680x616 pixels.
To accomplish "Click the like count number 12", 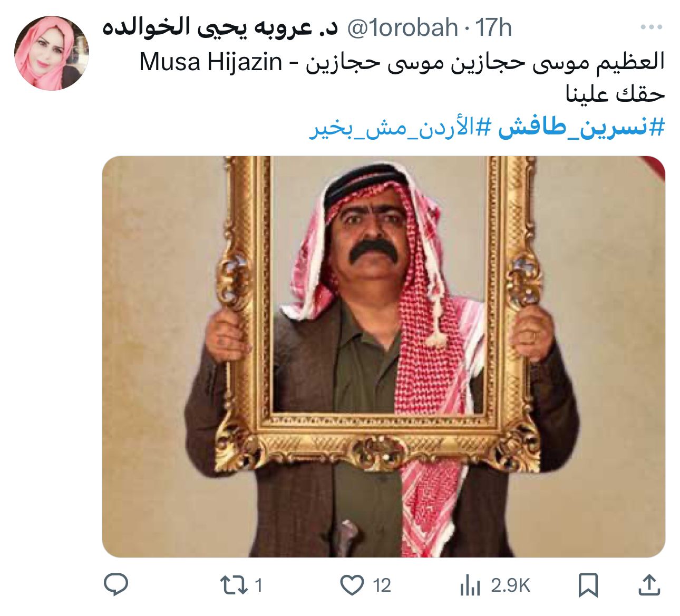I will tap(382, 585).
